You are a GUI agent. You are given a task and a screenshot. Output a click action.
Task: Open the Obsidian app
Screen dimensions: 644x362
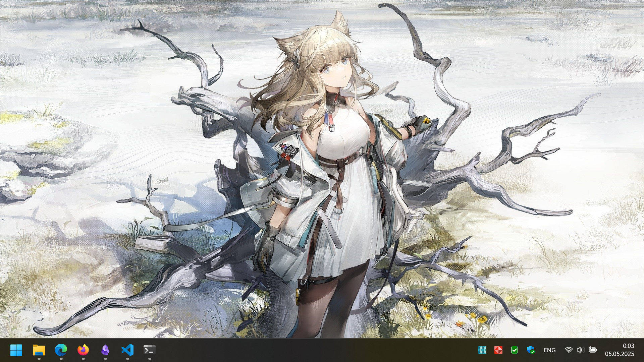[105, 350]
